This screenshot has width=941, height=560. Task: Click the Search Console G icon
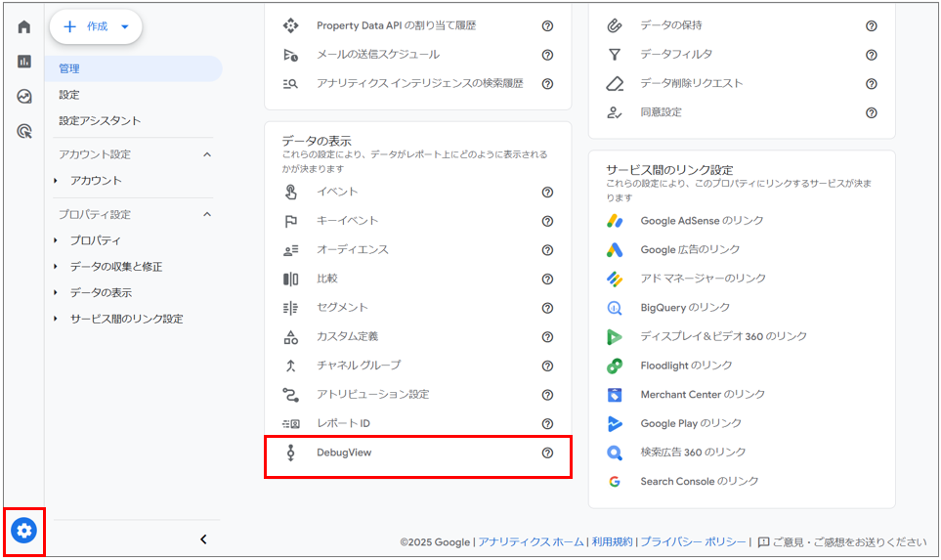pyautogui.click(x=615, y=482)
